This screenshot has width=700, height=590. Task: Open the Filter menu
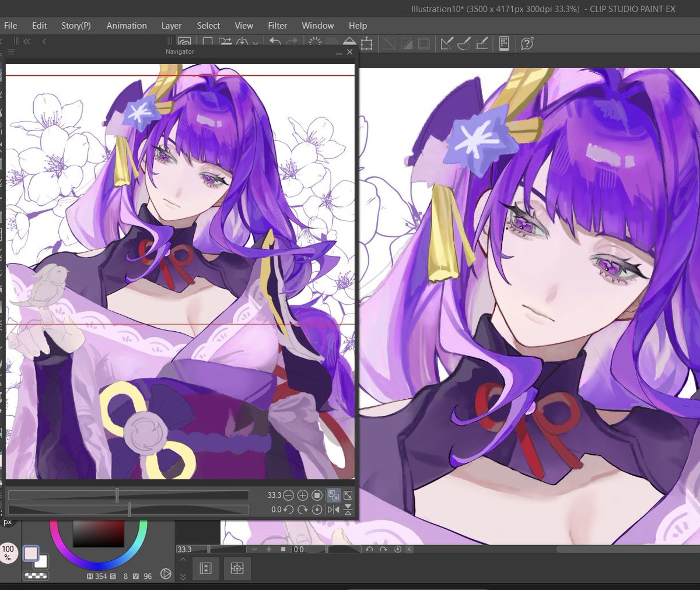coord(278,26)
